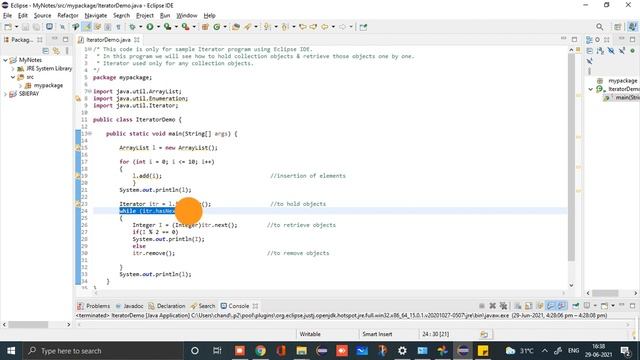Click the editor vertical scrollbar

click(571, 157)
